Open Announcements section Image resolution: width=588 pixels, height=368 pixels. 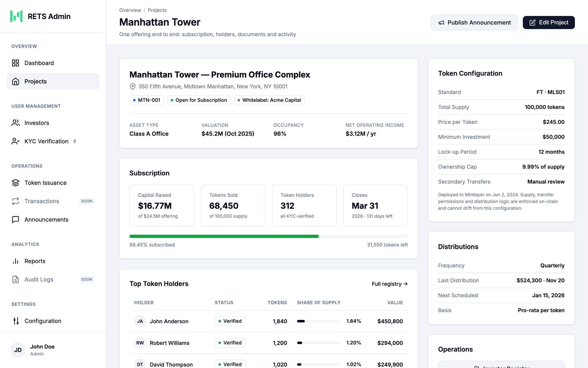point(53,219)
